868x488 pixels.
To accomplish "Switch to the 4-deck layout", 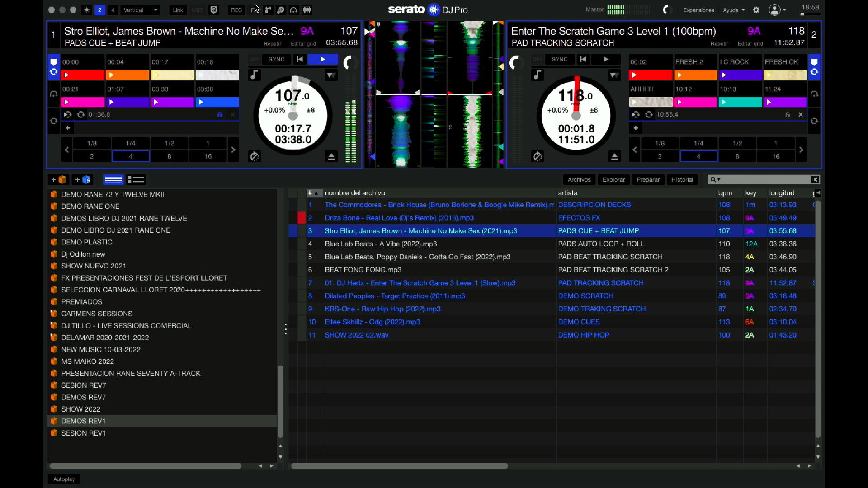I will (x=113, y=10).
